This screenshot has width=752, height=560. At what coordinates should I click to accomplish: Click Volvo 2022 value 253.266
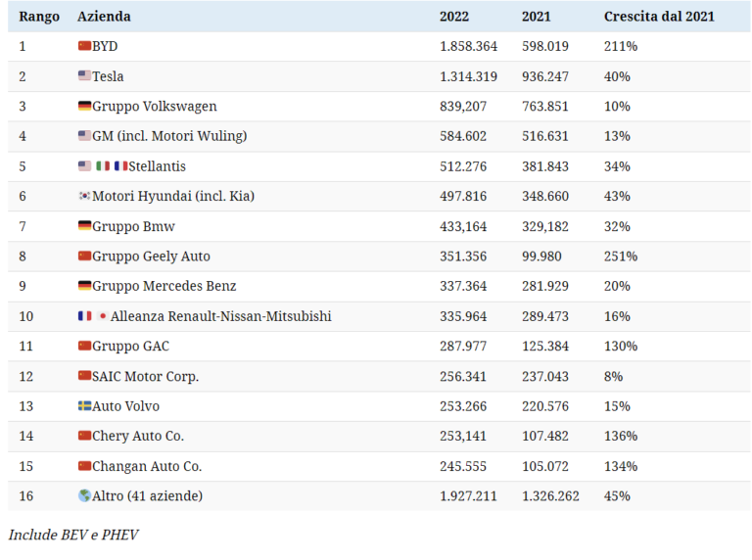[463, 406]
